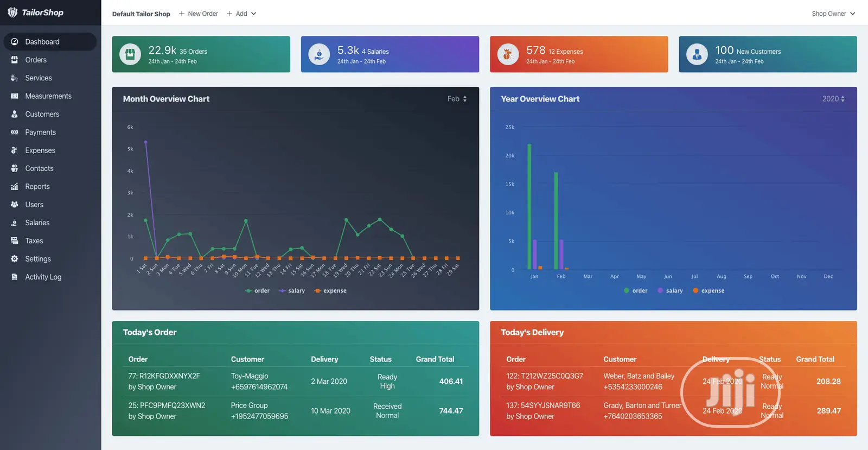Toggle order series in Year chart legend

point(636,291)
